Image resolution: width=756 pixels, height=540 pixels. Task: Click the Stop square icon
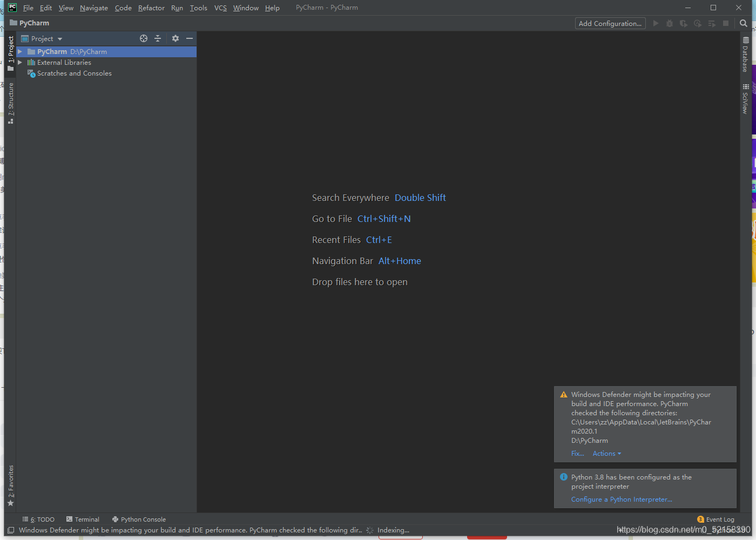(x=726, y=23)
